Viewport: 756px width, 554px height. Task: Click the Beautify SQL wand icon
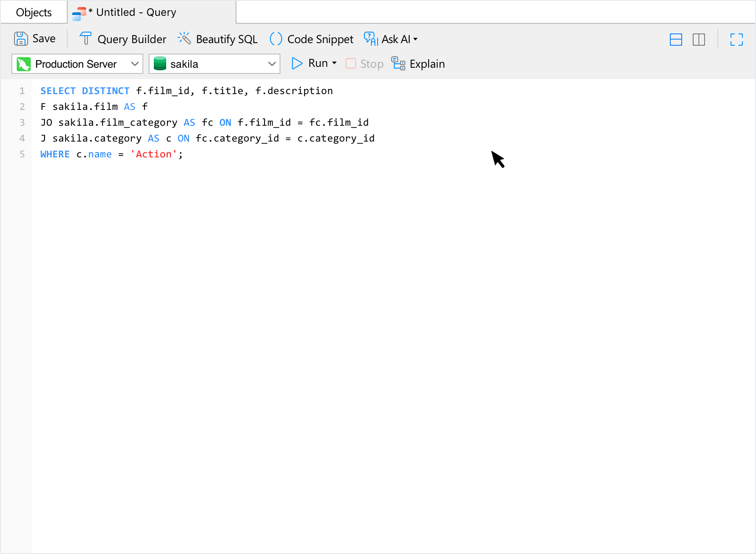click(x=184, y=39)
